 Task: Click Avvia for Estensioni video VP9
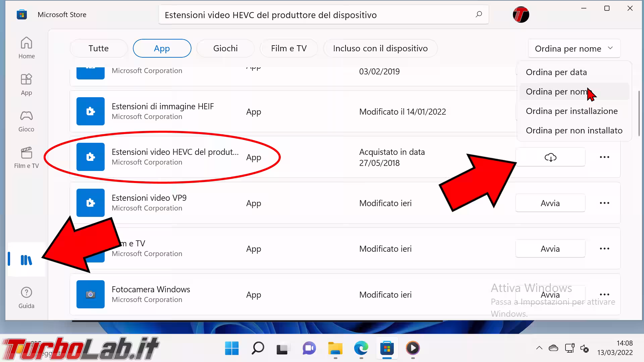click(550, 203)
